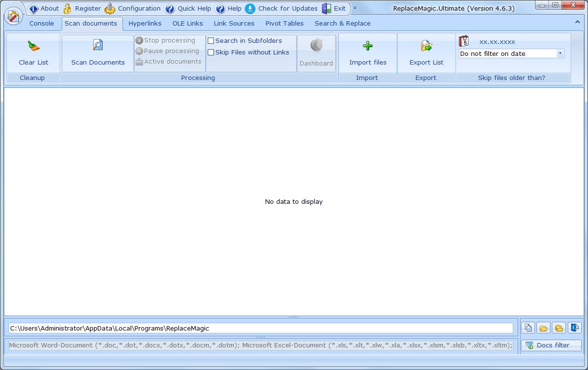
Task: Switch to the Hyperlinks tab
Action: tap(145, 23)
